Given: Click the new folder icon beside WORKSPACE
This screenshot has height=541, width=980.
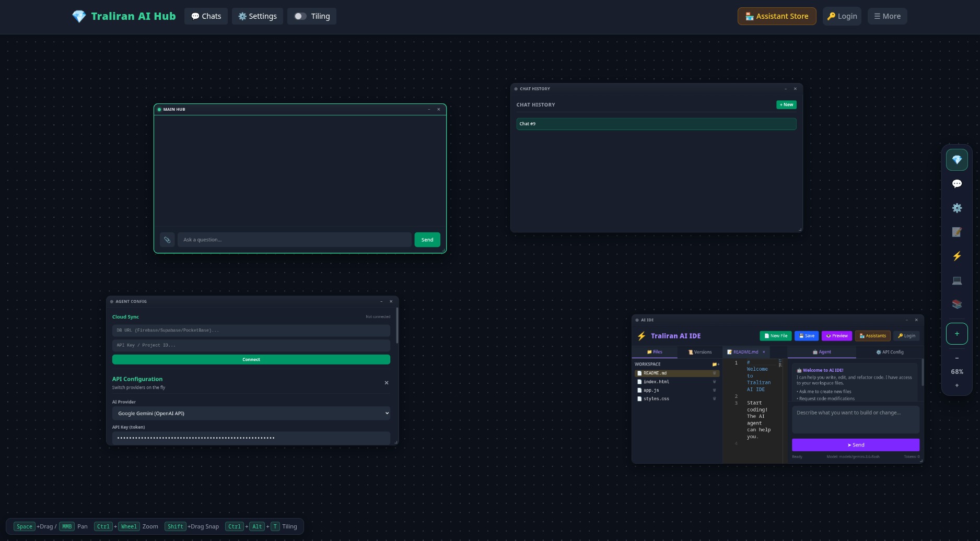Looking at the screenshot, I should tap(715, 364).
